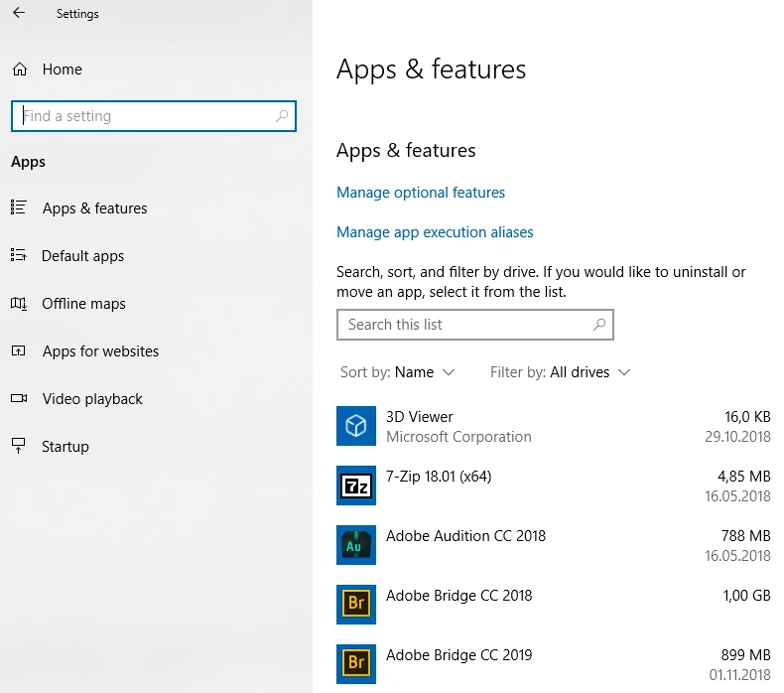
Task: Open Manage app execution aliases link
Action: [x=435, y=232]
